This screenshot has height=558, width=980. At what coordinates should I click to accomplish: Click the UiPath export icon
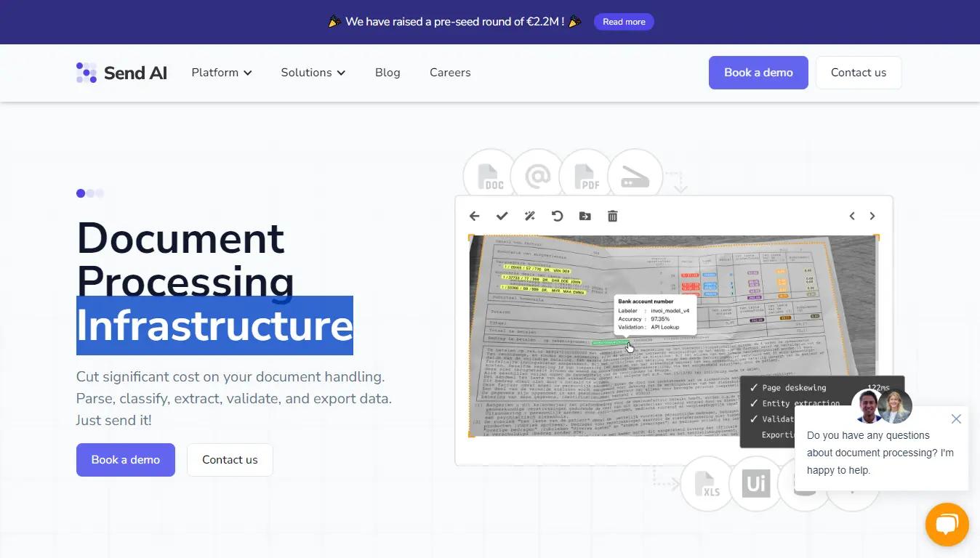coord(755,483)
